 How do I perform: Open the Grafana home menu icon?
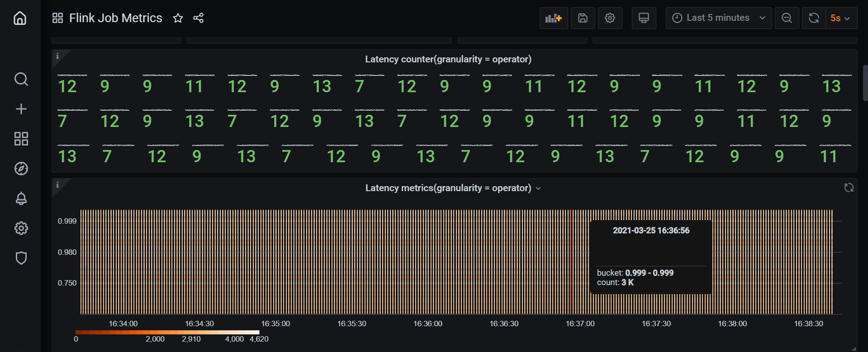coord(20,18)
